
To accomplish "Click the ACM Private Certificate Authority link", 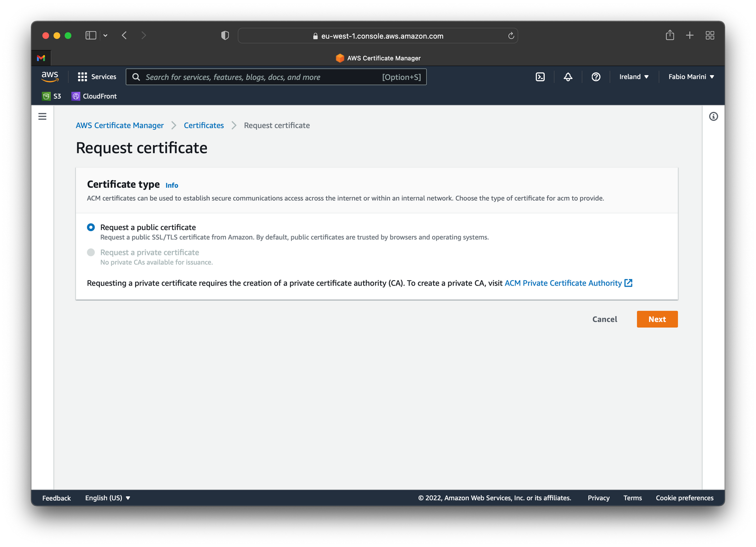I will [564, 283].
